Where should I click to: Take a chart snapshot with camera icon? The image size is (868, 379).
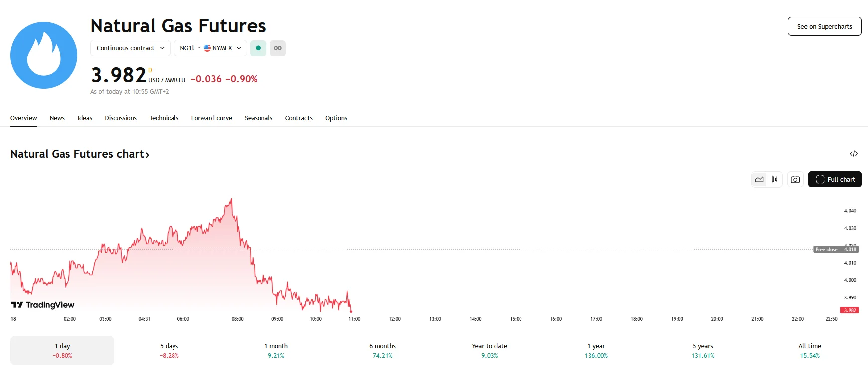tap(795, 179)
